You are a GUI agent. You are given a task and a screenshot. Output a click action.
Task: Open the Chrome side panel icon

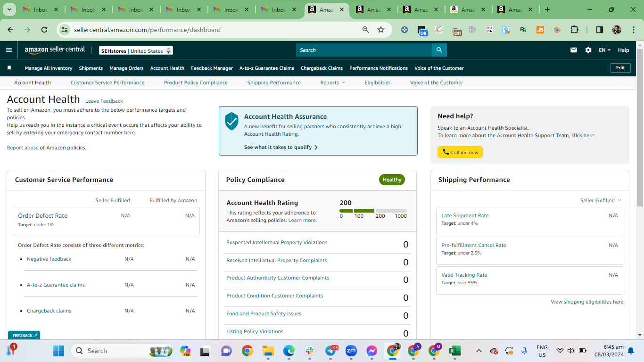click(x=600, y=30)
